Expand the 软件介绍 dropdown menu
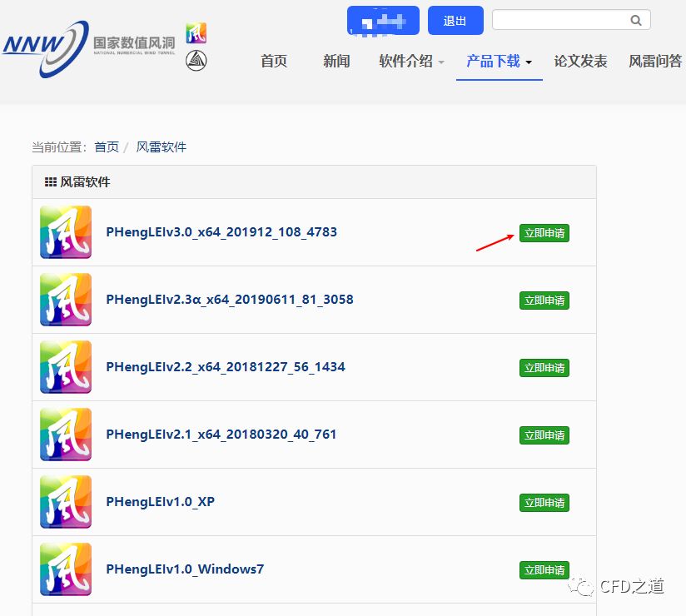 [x=412, y=62]
